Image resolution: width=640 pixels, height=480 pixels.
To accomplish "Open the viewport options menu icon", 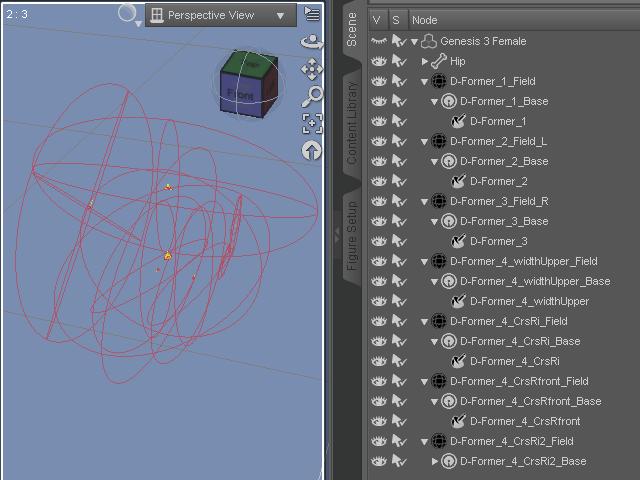I will click(x=312, y=13).
